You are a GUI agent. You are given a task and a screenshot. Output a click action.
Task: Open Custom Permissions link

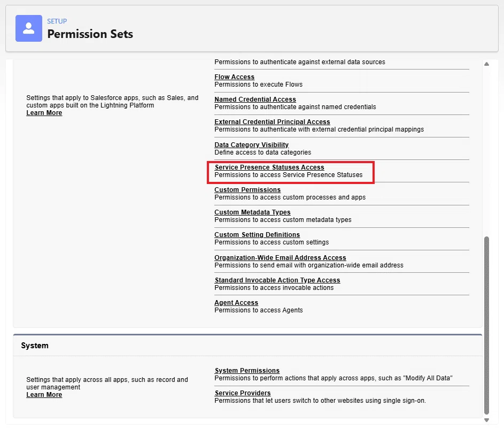click(x=247, y=190)
